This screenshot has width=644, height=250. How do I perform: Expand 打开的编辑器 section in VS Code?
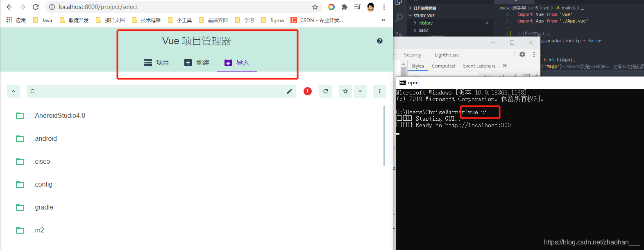coord(422,8)
